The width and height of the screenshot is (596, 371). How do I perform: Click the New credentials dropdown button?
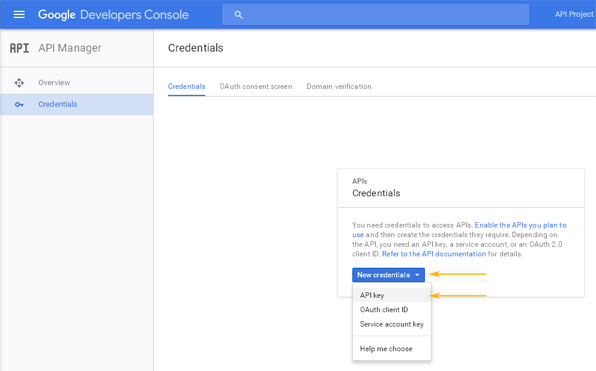coord(388,275)
